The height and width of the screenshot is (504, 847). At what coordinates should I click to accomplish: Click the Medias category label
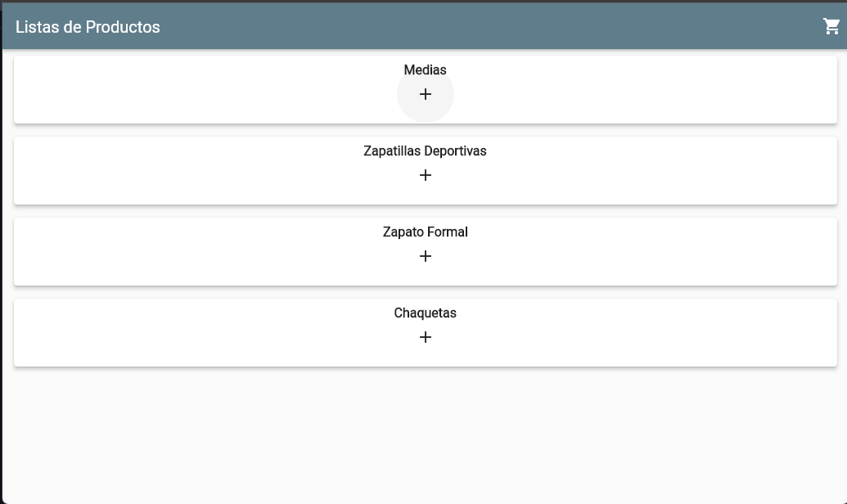click(425, 70)
